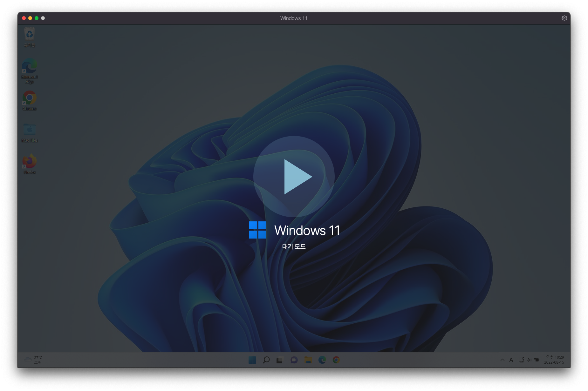Click the yellow minimize window button
The image size is (588, 391).
coord(30,18)
